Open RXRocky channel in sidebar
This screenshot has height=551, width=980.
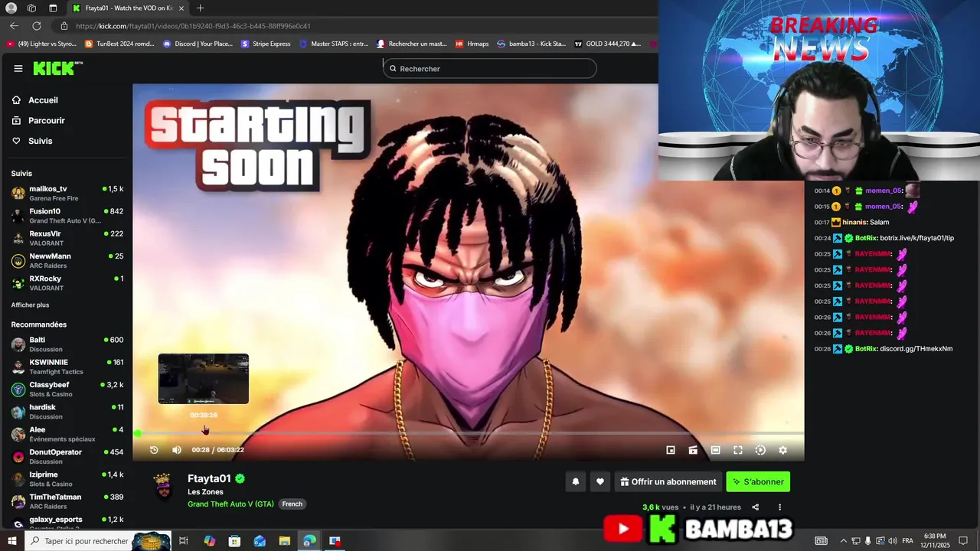[67, 283]
